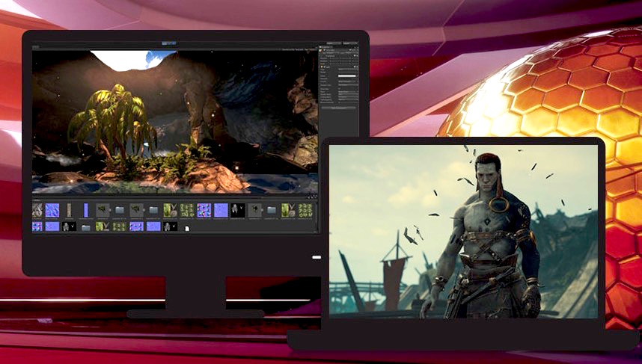This screenshot has width=642, height=364.
Task: Select the tree bark texture asset
Action: pos(68,211)
